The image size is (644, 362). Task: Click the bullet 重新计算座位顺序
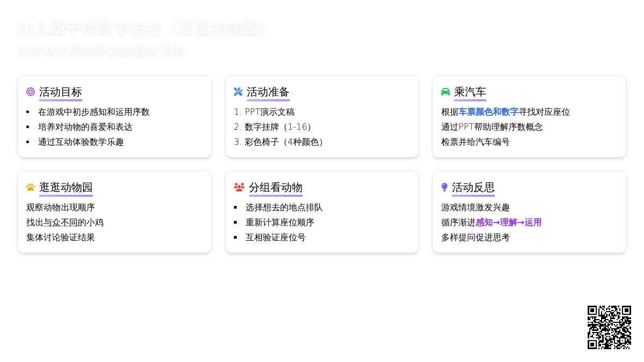pos(280,223)
